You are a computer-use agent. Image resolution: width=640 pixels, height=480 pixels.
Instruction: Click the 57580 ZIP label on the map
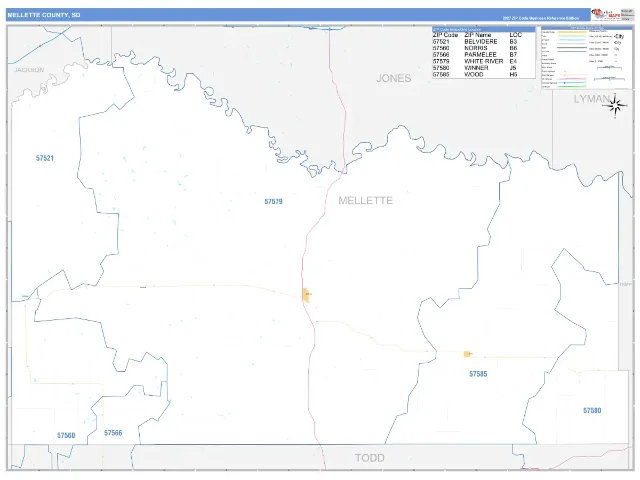point(592,411)
